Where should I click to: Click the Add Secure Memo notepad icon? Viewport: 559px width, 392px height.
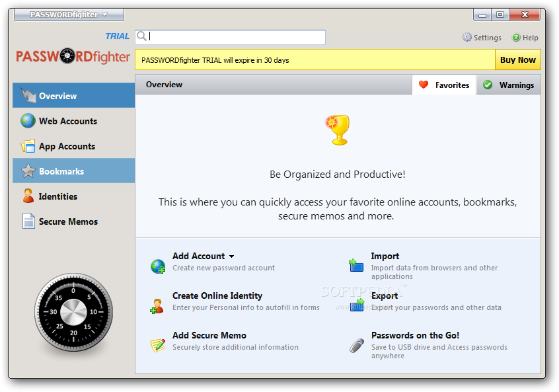158,345
